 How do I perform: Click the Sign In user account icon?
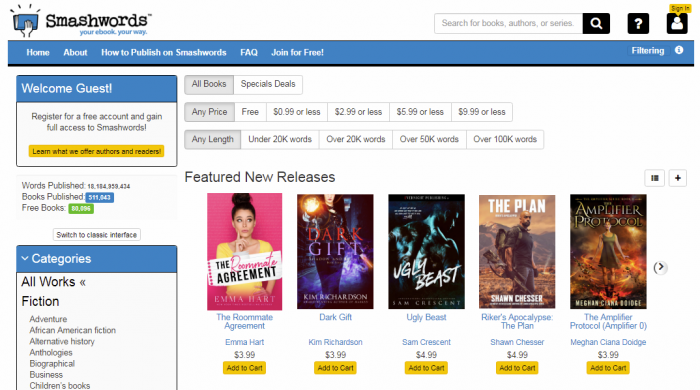(677, 23)
